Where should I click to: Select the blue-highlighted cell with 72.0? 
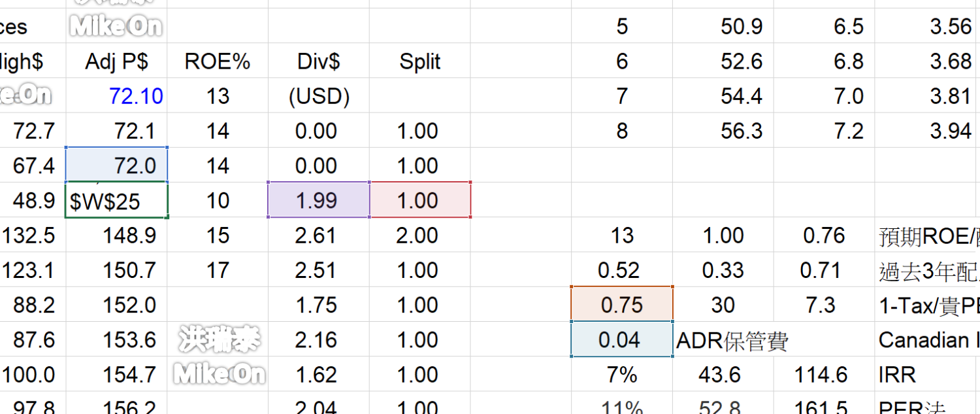tap(116, 165)
